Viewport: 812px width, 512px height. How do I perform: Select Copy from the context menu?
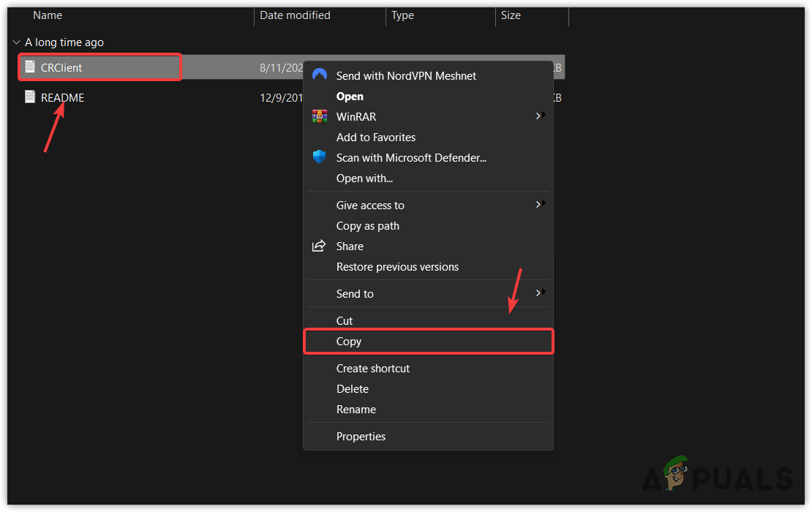[349, 342]
